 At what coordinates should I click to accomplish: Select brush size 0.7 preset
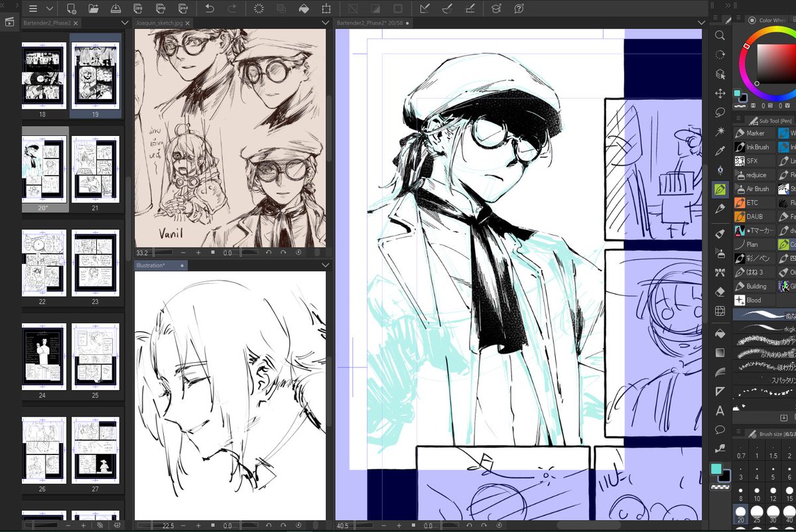[x=741, y=451]
